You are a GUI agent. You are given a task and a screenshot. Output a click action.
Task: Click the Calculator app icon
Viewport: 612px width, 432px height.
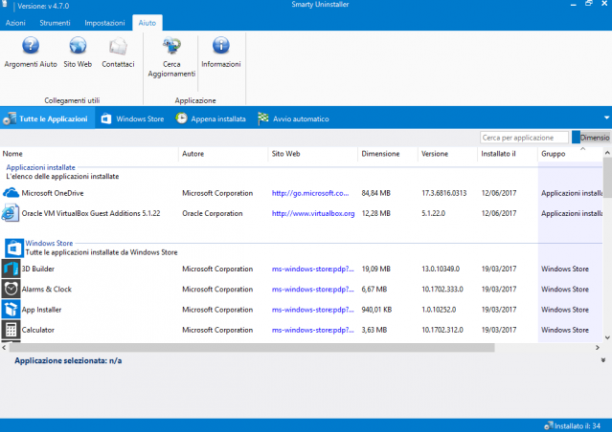11,330
